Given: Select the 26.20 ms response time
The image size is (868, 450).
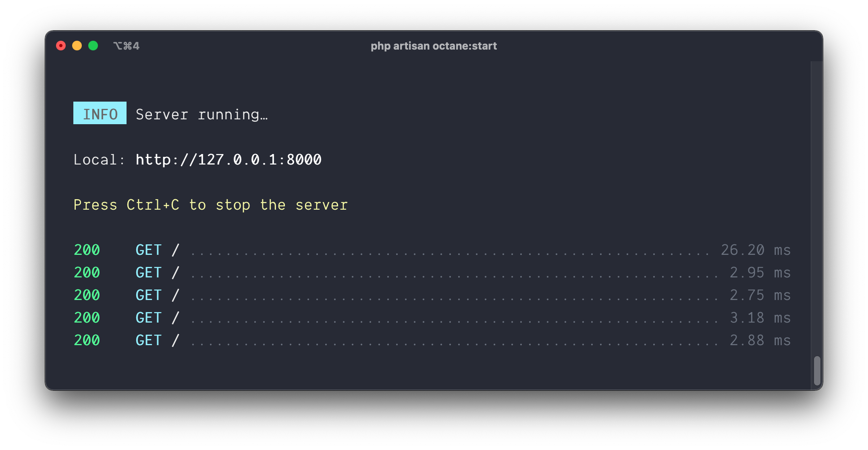Looking at the screenshot, I should [756, 250].
